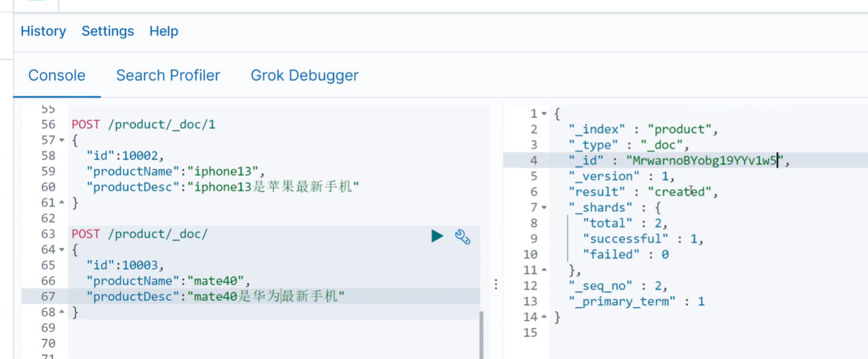Collapse the _shards object at line 7
This screenshot has width=868, height=359.
pyautogui.click(x=544, y=208)
